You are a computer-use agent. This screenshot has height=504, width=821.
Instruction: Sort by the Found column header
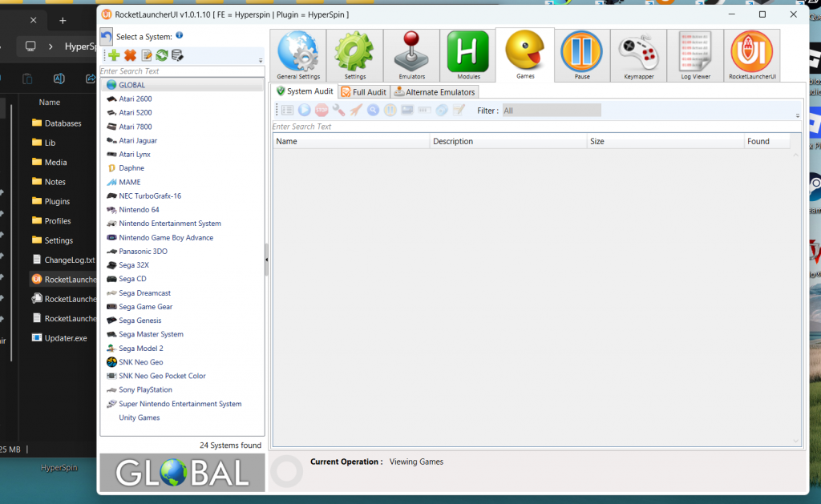click(x=767, y=141)
